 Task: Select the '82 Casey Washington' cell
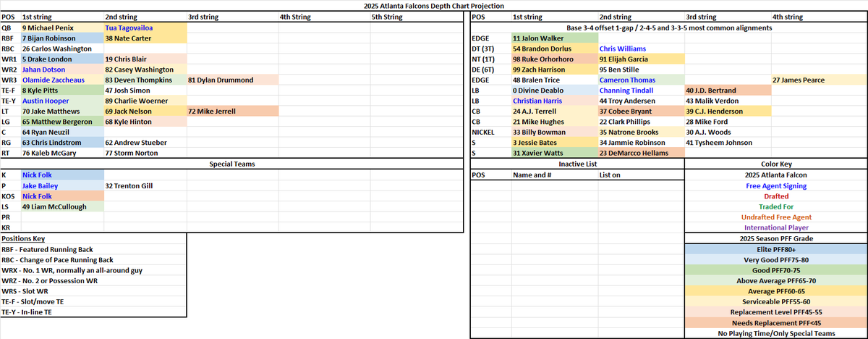[145, 69]
